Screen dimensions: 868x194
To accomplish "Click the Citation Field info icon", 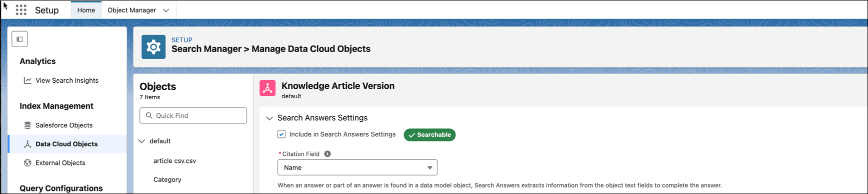I will [327, 154].
